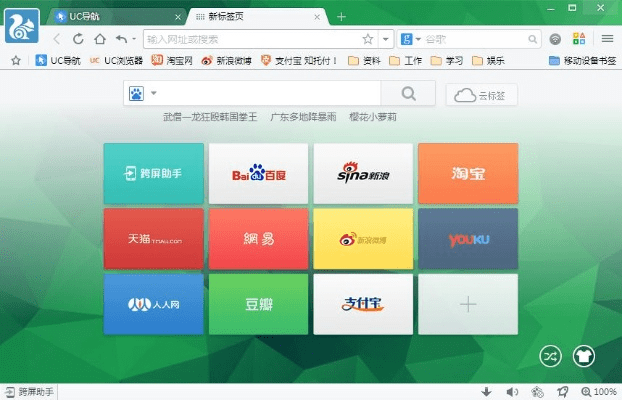Expand the address bar history dropdown arrow
Image resolution: width=622 pixels, height=400 pixels.
(387, 39)
